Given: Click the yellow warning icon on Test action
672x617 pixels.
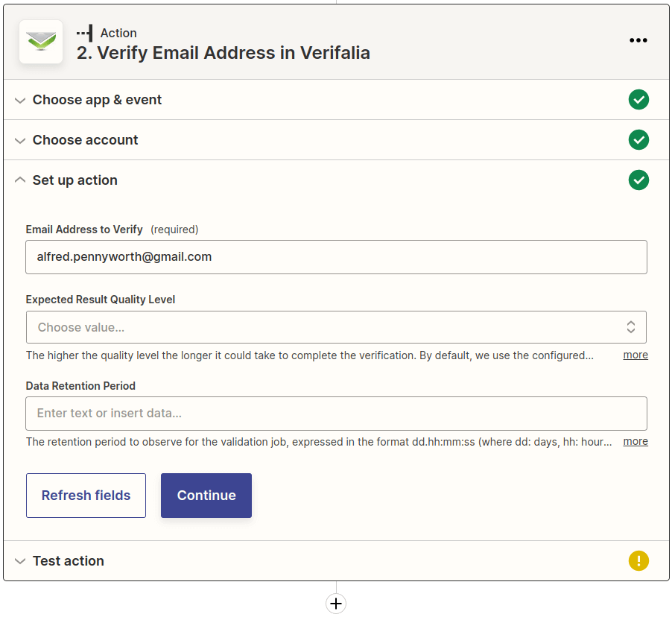Looking at the screenshot, I should (638, 561).
